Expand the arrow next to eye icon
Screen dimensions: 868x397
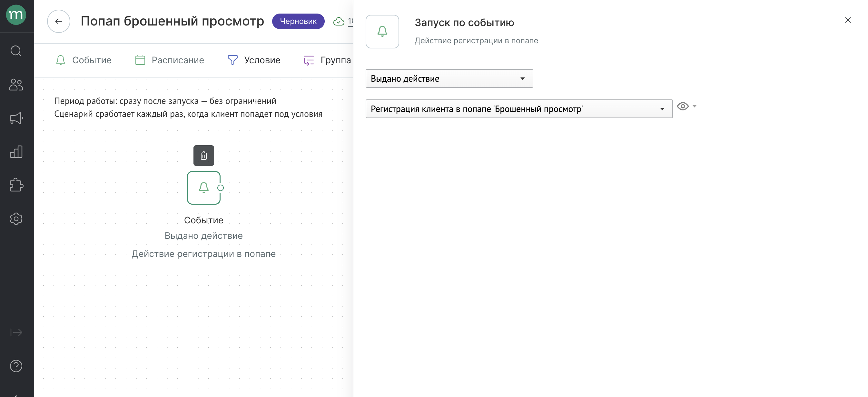pyautogui.click(x=695, y=106)
